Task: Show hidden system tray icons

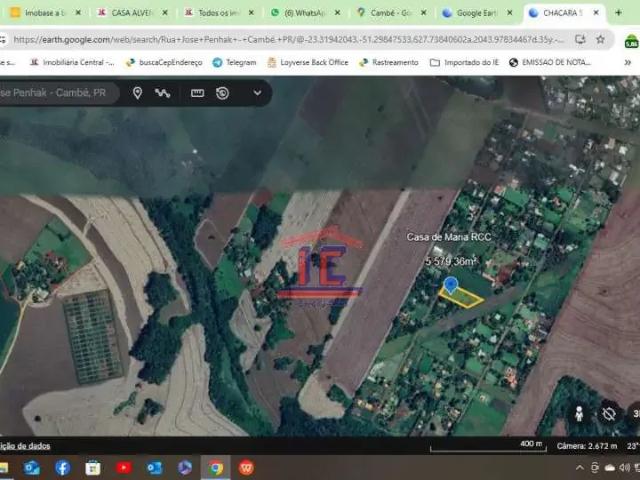Action: click(x=580, y=468)
